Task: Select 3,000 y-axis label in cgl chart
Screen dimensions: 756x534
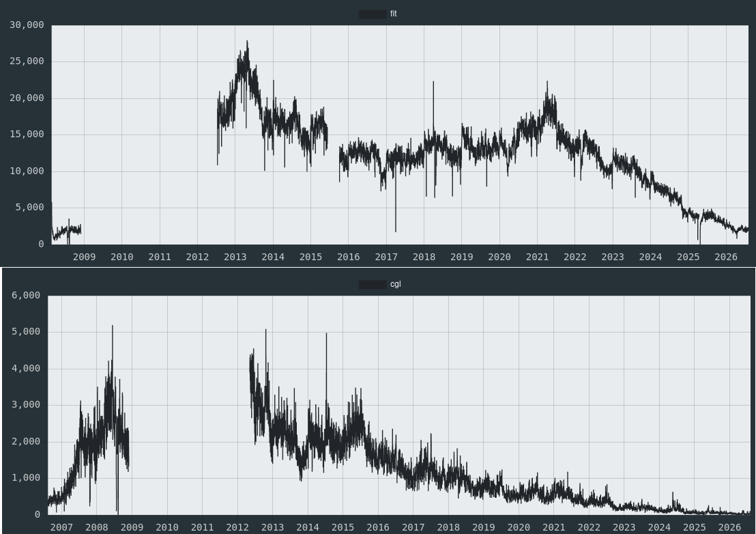Action: [x=26, y=405]
